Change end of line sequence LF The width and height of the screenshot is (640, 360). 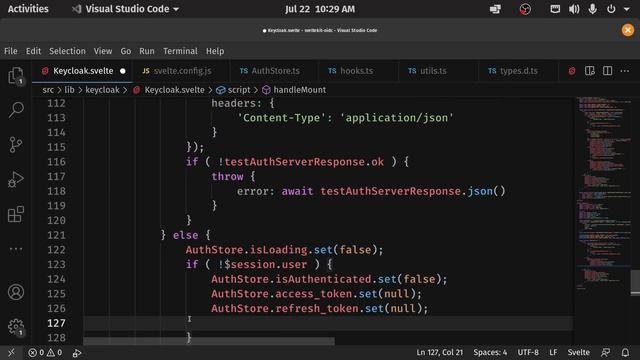pyautogui.click(x=553, y=352)
